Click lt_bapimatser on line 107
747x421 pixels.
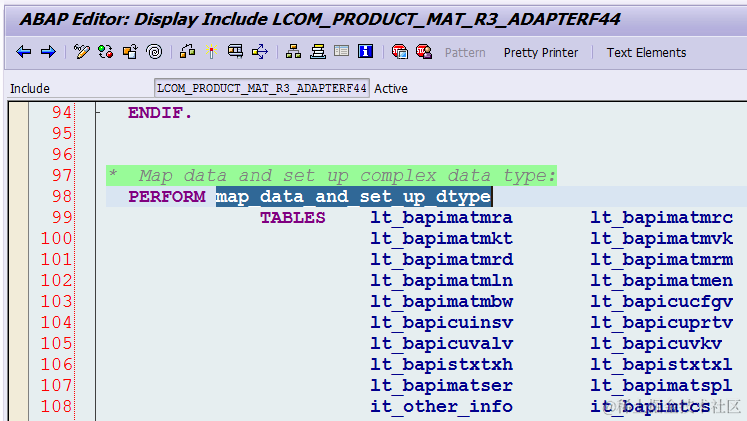[x=442, y=385]
